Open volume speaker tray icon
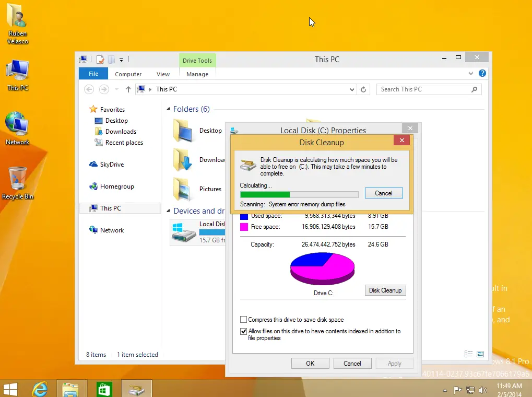The width and height of the screenshot is (532, 397). point(482,390)
